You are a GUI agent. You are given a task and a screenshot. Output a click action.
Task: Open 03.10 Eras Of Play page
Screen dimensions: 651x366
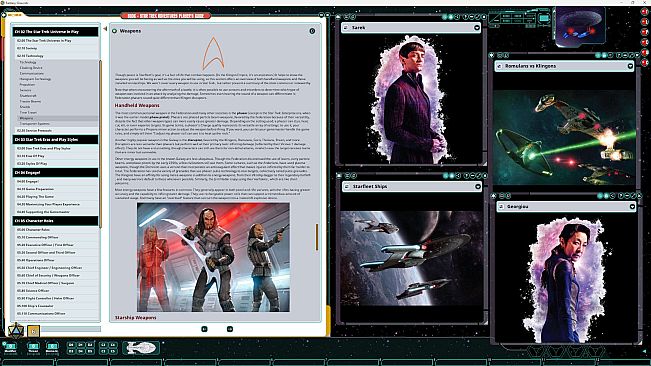pyautogui.click(x=57, y=156)
